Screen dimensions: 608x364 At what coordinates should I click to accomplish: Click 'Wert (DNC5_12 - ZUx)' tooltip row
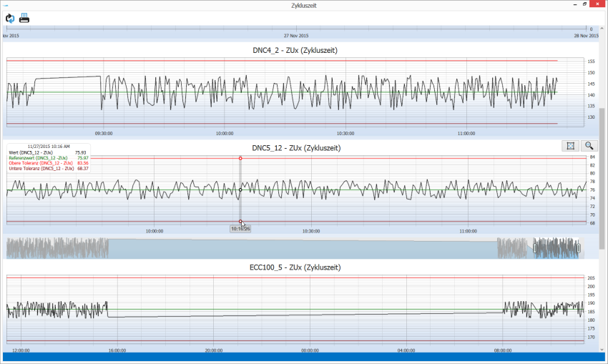coord(48,153)
